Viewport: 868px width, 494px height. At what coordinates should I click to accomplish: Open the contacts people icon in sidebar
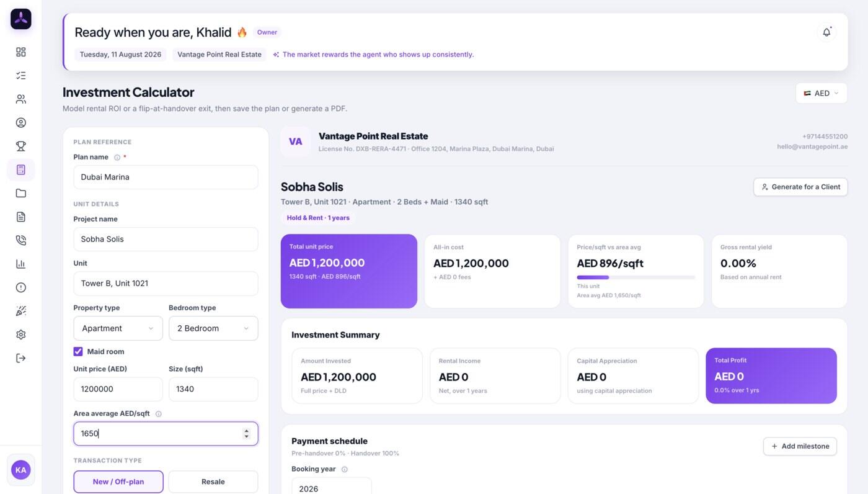point(20,99)
